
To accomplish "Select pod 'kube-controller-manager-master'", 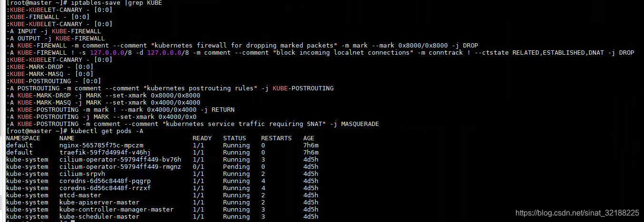I will tap(117, 209).
